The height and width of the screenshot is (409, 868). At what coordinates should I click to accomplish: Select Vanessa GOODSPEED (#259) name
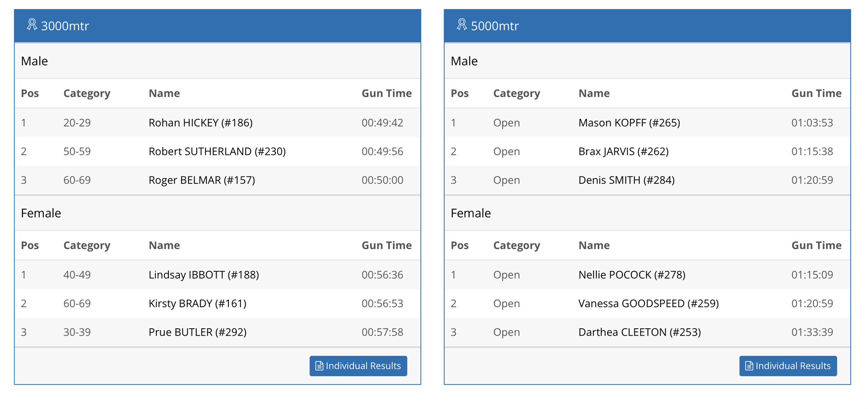point(649,303)
